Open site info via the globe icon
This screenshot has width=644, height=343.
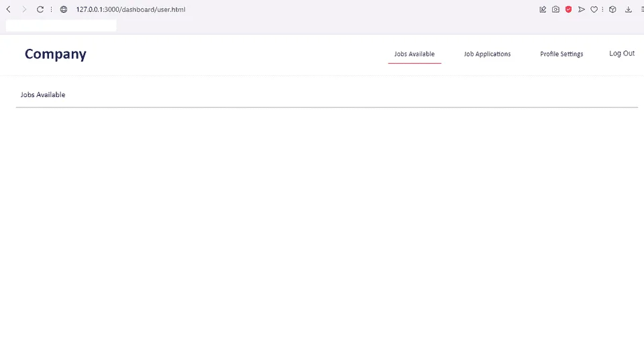pos(64,9)
